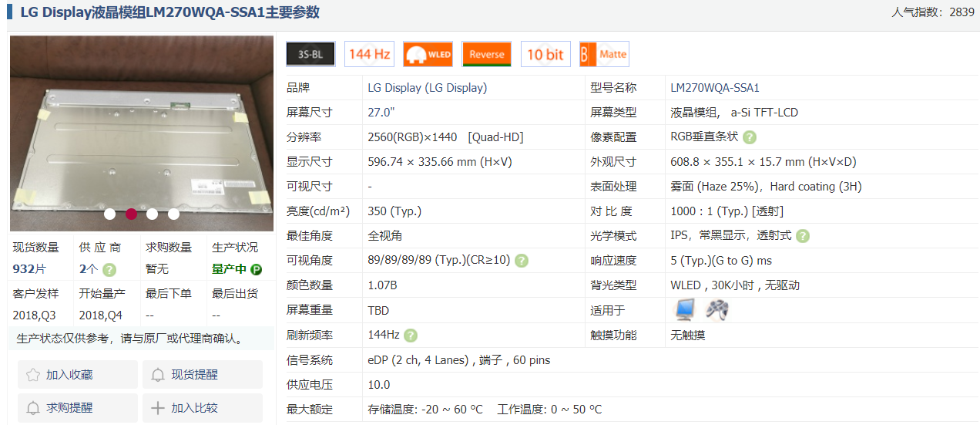Click resolution value 2560(RGB)×1440 [Quad-HD]
The width and height of the screenshot is (980, 425).
pyautogui.click(x=445, y=137)
